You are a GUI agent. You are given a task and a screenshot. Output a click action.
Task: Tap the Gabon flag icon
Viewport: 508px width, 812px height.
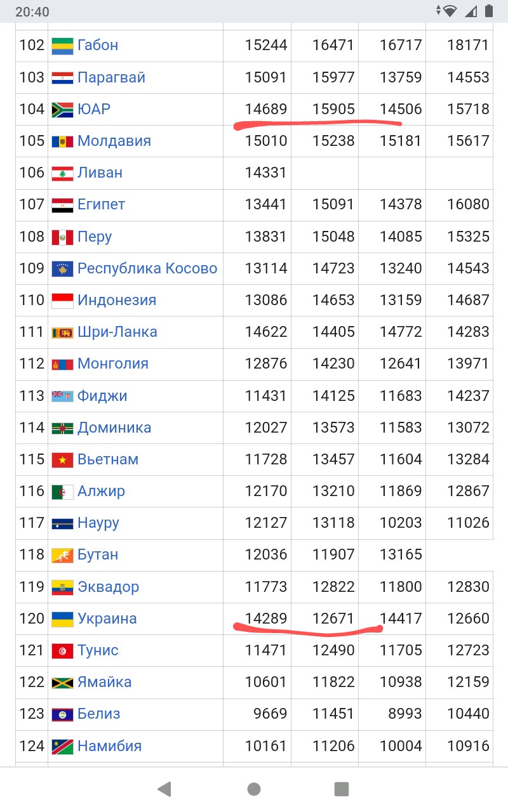pos(62,46)
